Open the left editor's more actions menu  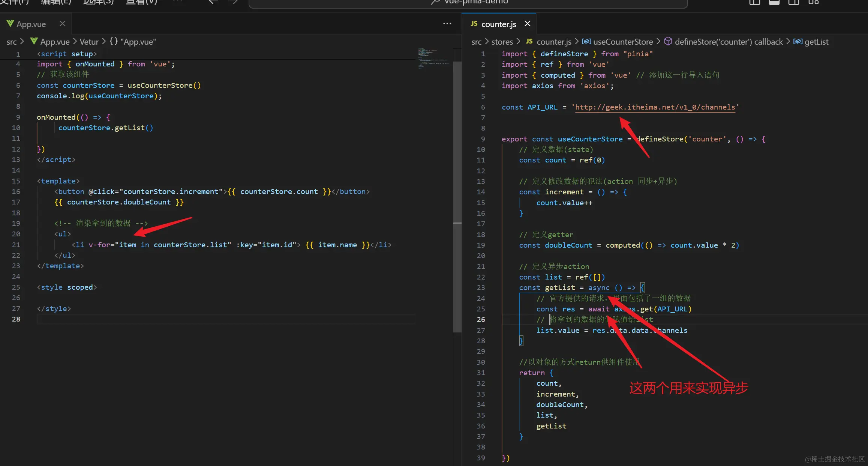tap(447, 24)
